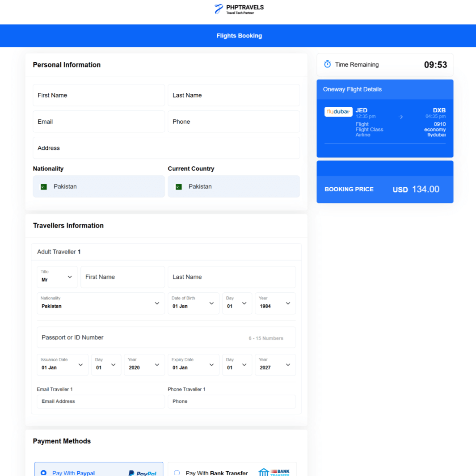Open the traveller Nationality dropdown
This screenshot has width=476, height=476.
(101, 303)
